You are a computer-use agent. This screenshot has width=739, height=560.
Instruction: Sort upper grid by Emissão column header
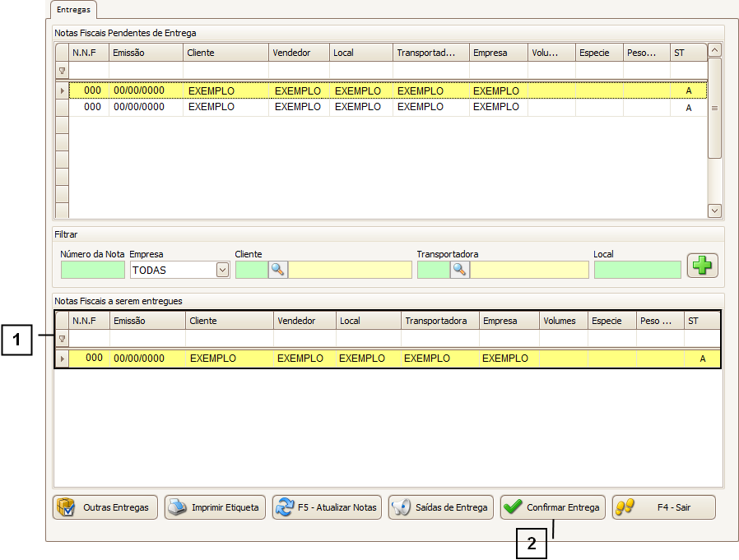pyautogui.click(x=146, y=53)
